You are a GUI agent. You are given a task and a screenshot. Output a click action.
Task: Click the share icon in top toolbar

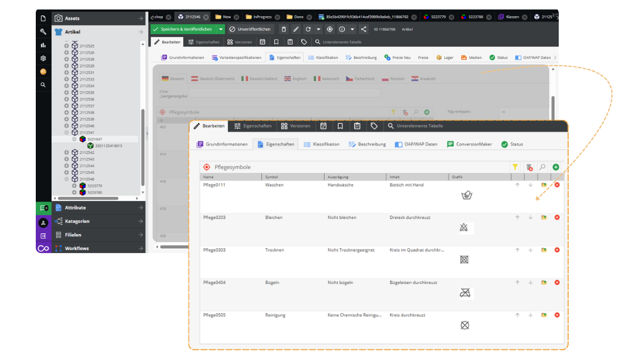click(x=364, y=29)
